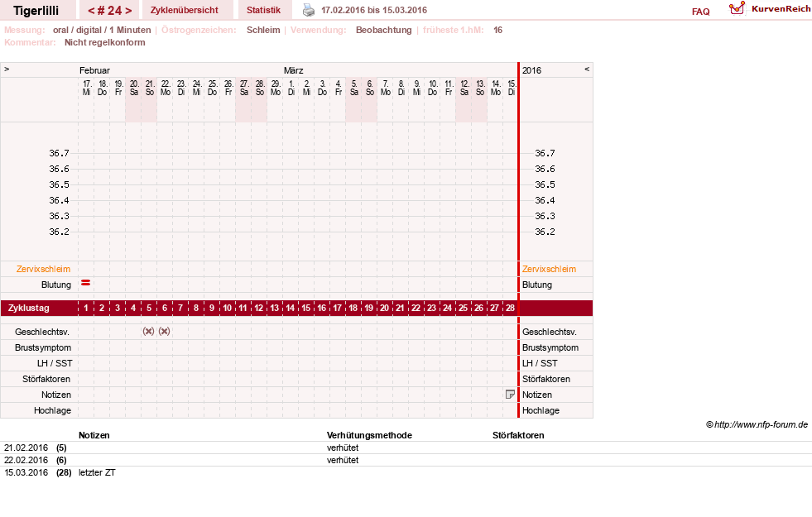
Task: Click the 'Schleim' Östrogenzeichen value
Action: tap(263, 30)
